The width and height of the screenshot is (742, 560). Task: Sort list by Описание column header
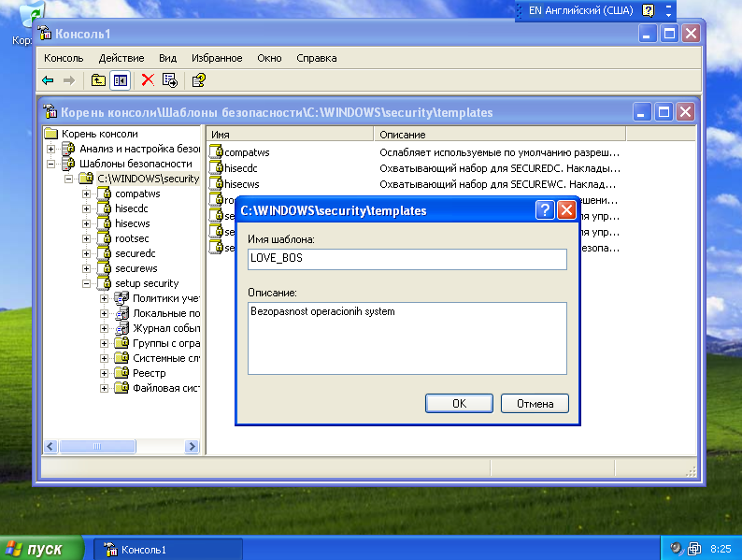[500, 135]
